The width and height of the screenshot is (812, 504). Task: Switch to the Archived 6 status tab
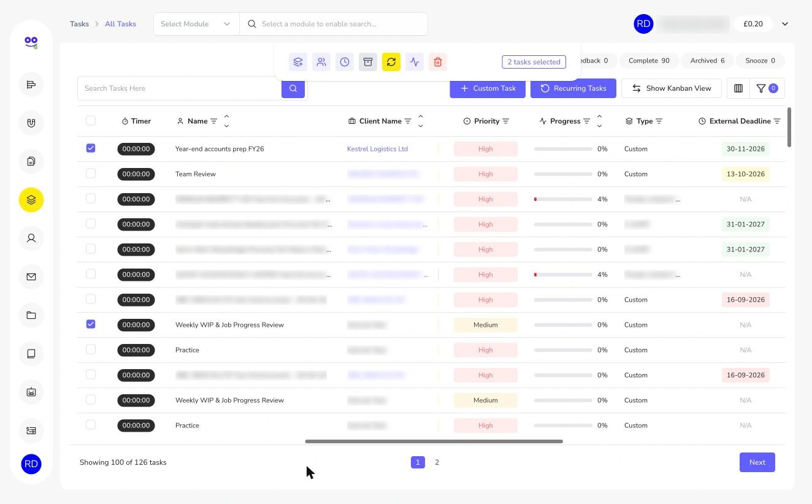(x=707, y=61)
